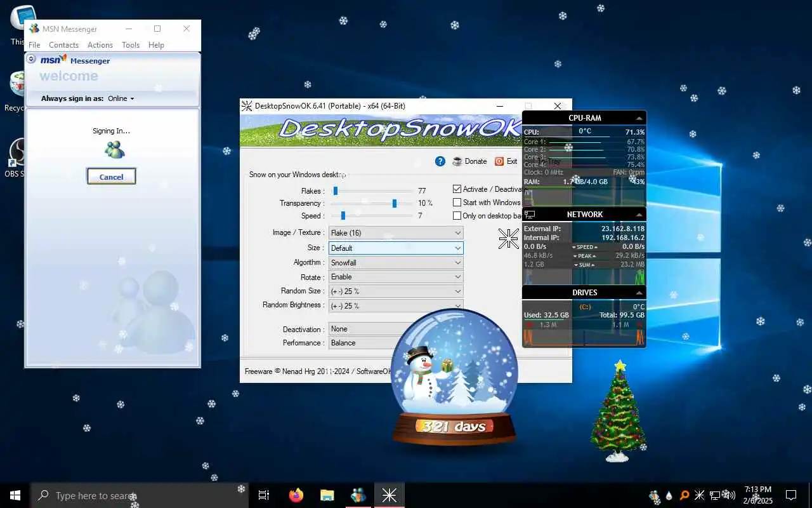Adjust the Transparency slider
Viewport: 812px width, 508px height.
(x=370, y=203)
